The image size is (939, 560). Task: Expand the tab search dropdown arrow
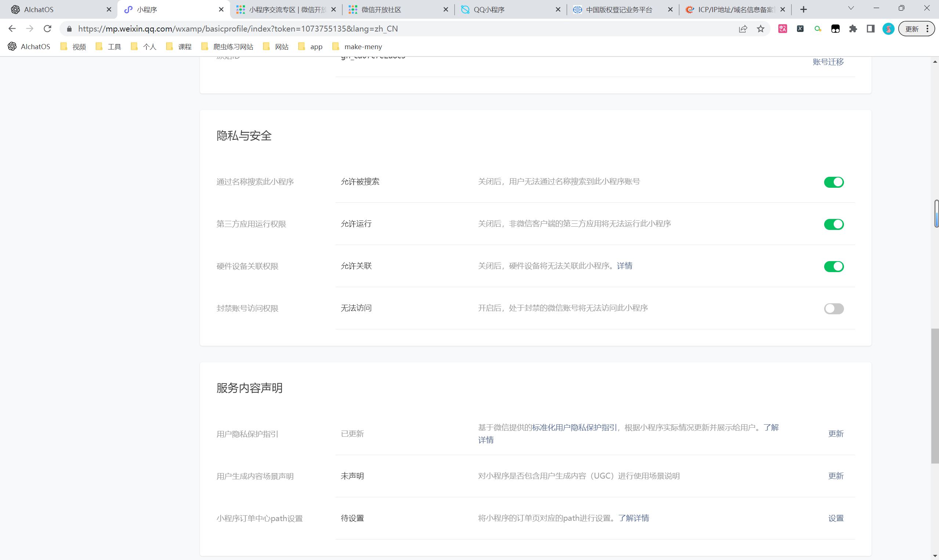click(851, 8)
